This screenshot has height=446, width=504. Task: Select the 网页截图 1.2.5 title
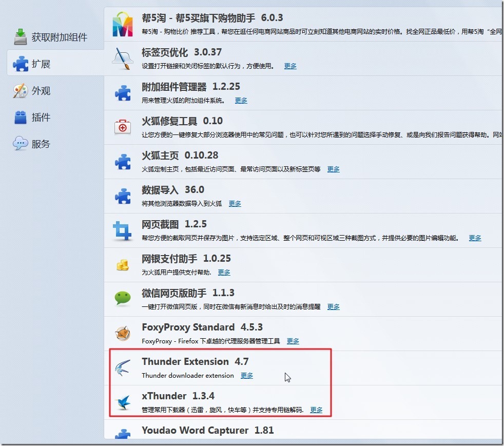pos(174,224)
